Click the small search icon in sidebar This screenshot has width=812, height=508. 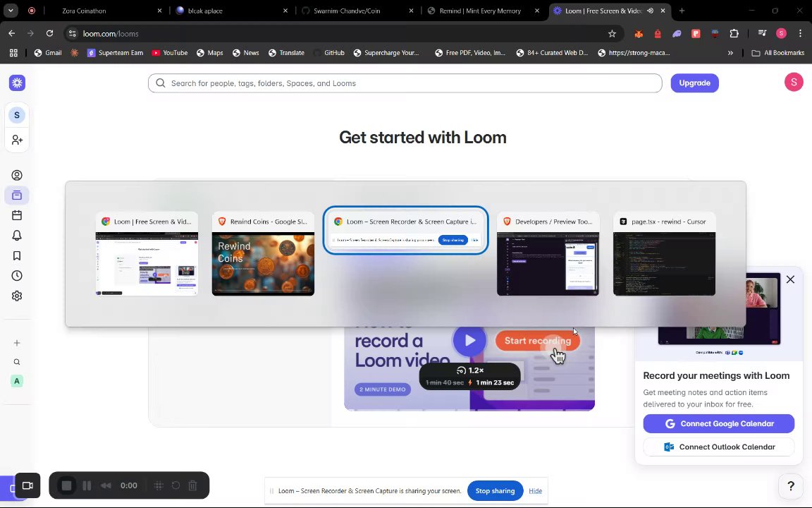point(17,363)
